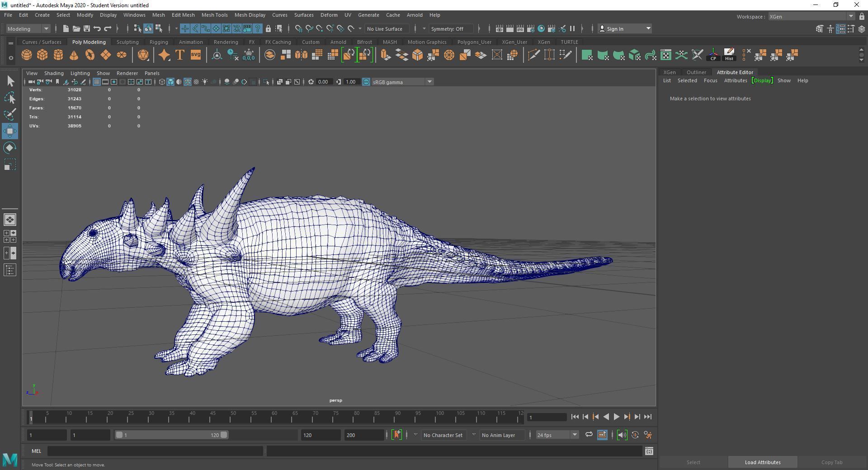Toggle wireframe display in viewport toolbar
The image size is (868, 470).
coord(162,82)
